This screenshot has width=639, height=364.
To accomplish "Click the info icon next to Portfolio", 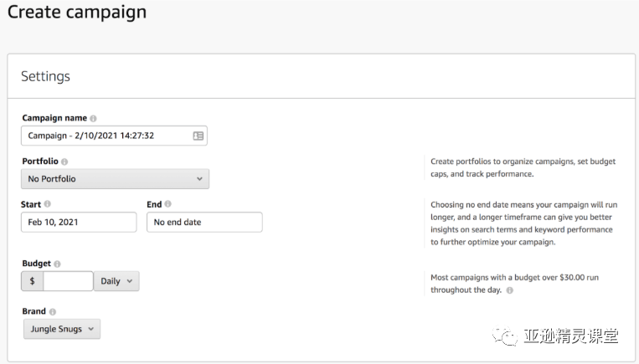I will (64, 161).
